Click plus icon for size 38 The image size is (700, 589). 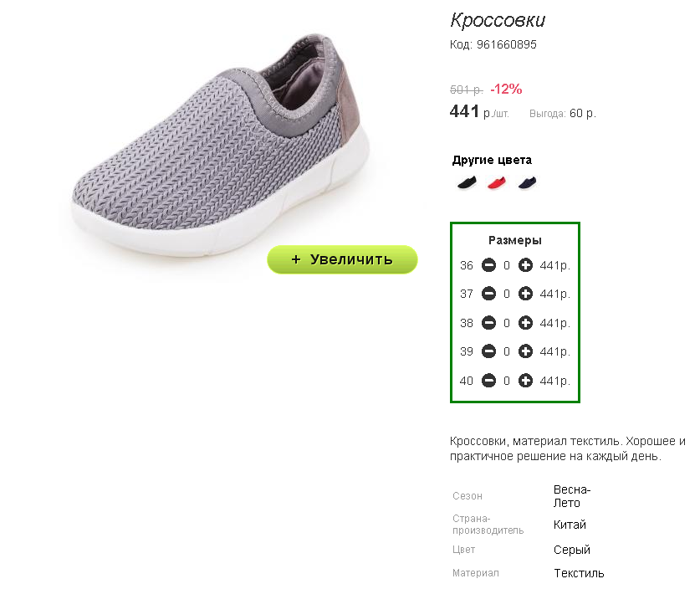[x=525, y=323]
